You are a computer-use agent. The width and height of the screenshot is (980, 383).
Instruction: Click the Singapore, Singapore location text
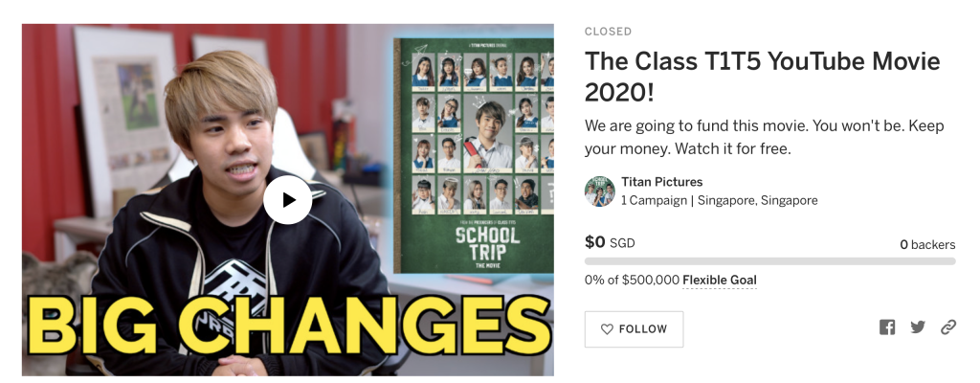[757, 201]
